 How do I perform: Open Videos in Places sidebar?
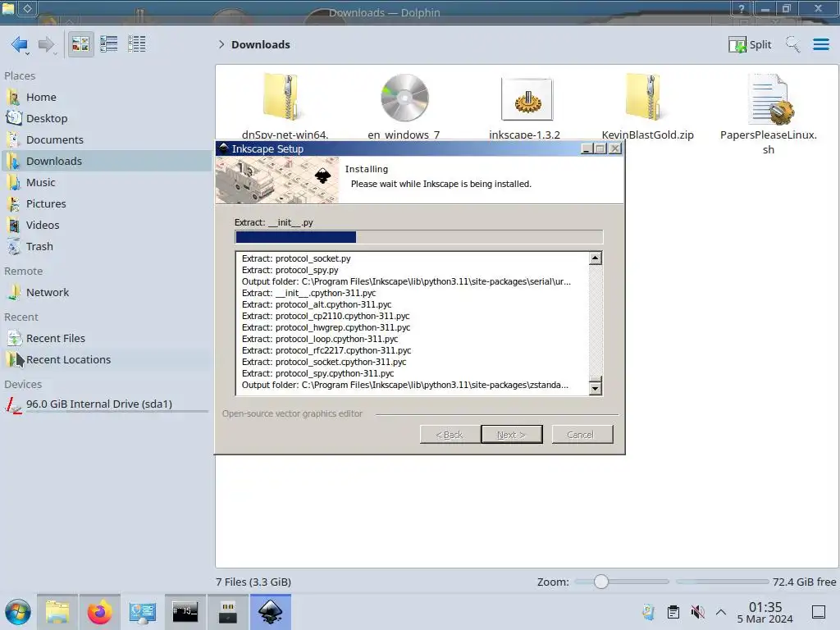pyautogui.click(x=106, y=226)
